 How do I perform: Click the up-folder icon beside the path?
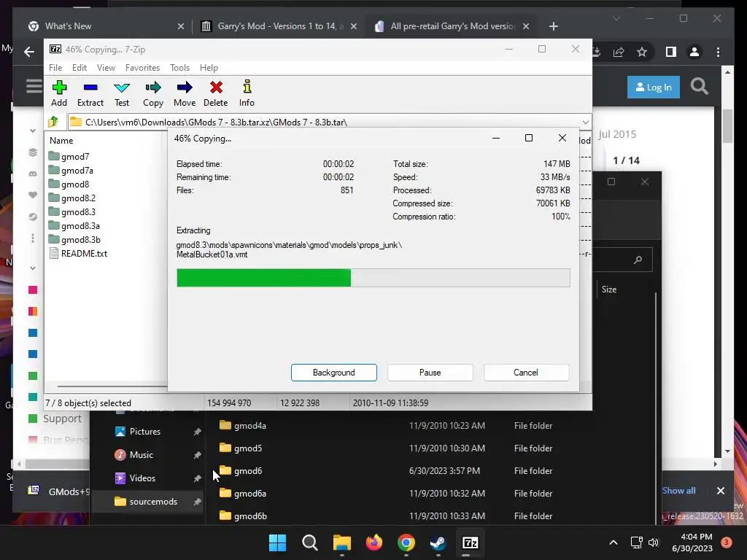pyautogui.click(x=53, y=122)
